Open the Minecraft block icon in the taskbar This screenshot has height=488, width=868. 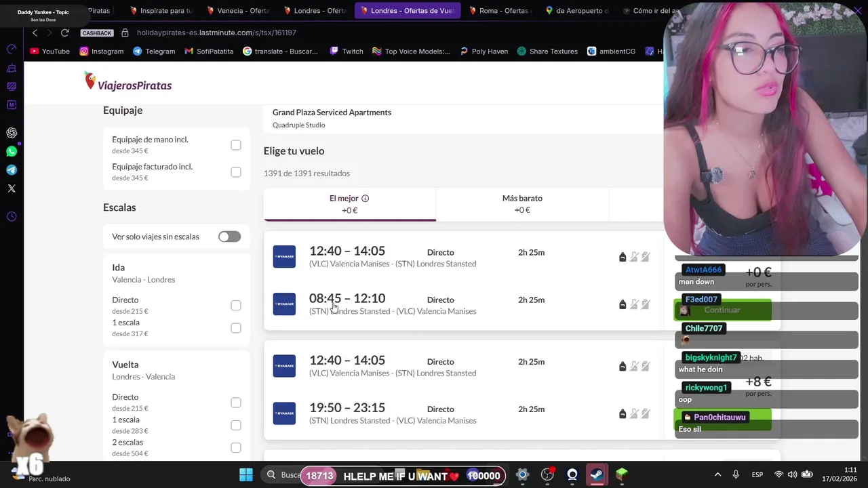622,475
